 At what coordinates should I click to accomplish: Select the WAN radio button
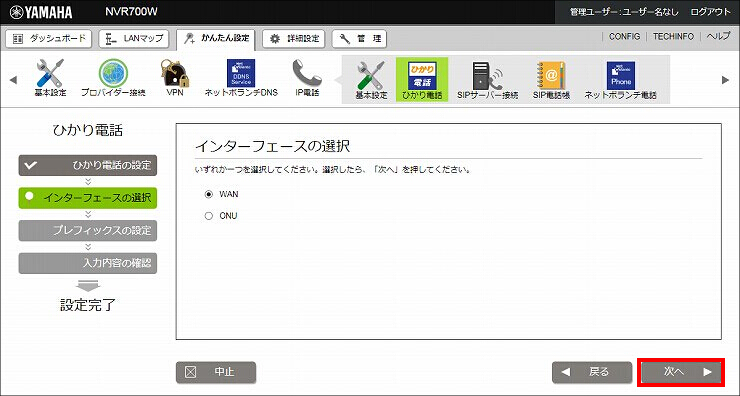click(x=209, y=194)
